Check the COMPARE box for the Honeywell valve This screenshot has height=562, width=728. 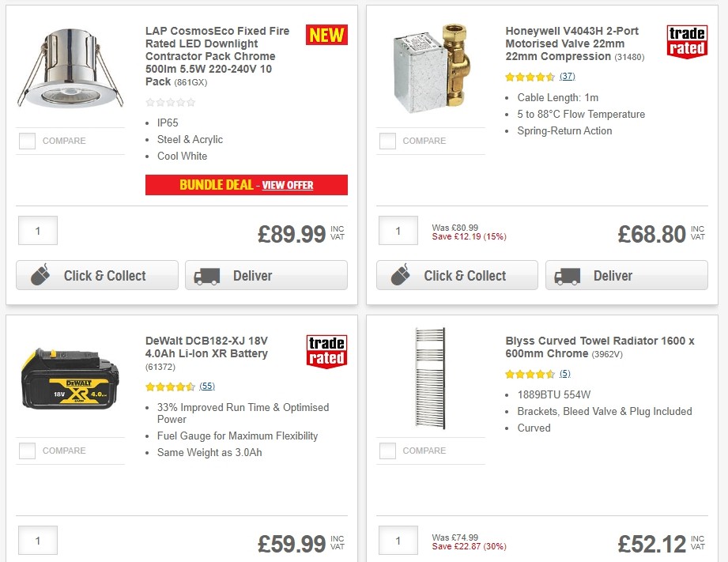pos(387,140)
